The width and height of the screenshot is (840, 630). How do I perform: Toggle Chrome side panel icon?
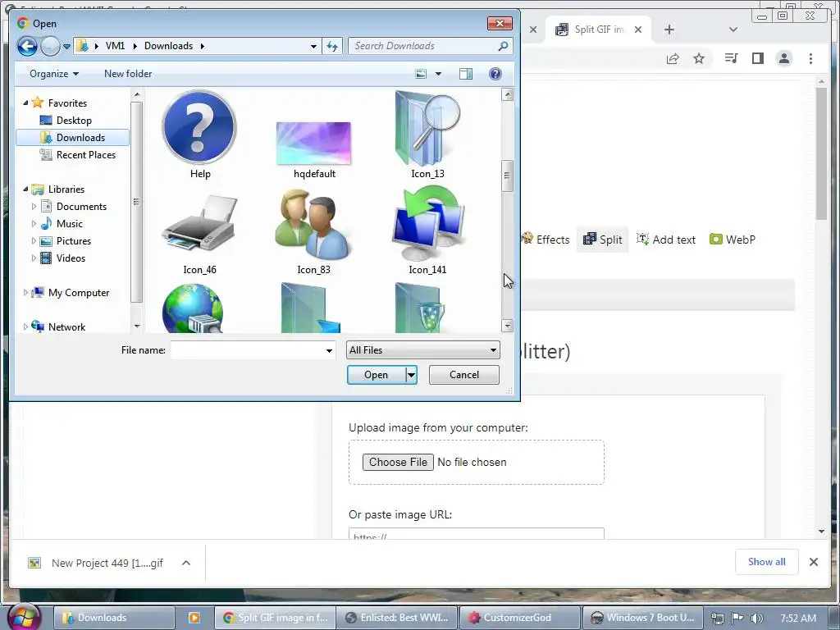pos(757,58)
